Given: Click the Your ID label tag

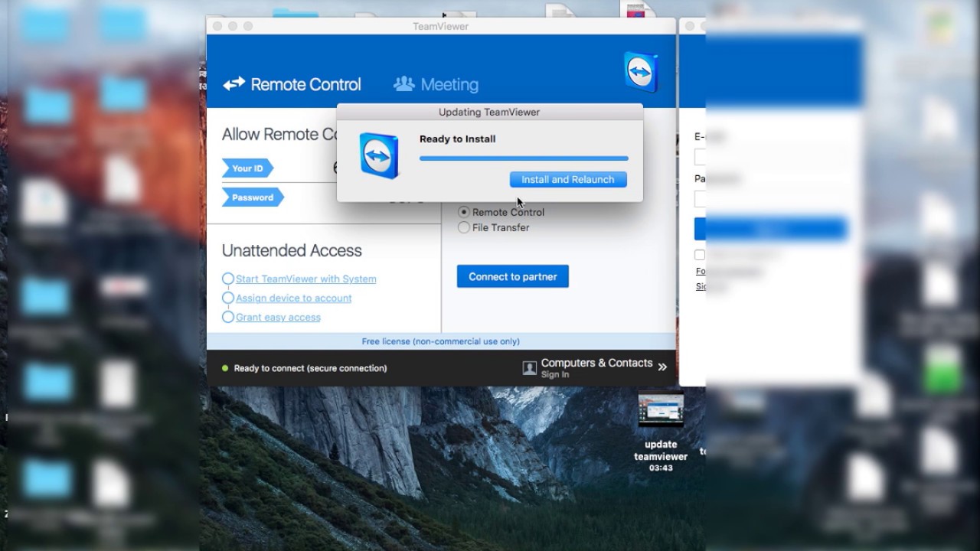Looking at the screenshot, I should (x=247, y=168).
